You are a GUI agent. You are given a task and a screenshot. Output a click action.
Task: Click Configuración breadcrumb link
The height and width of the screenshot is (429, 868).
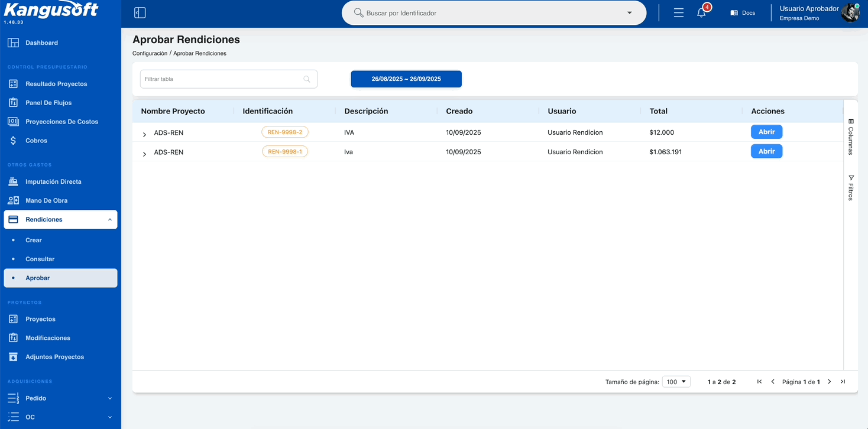tap(150, 53)
